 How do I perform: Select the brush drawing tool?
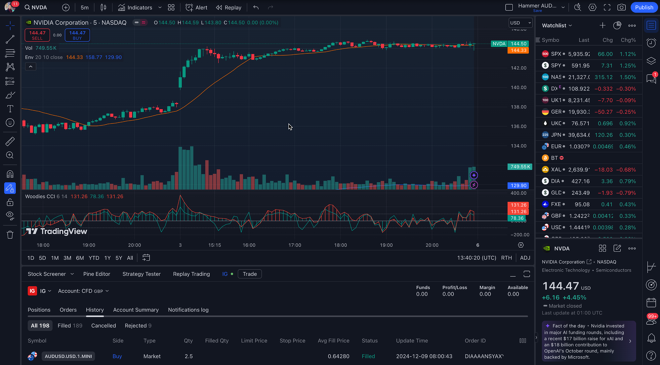[10, 95]
